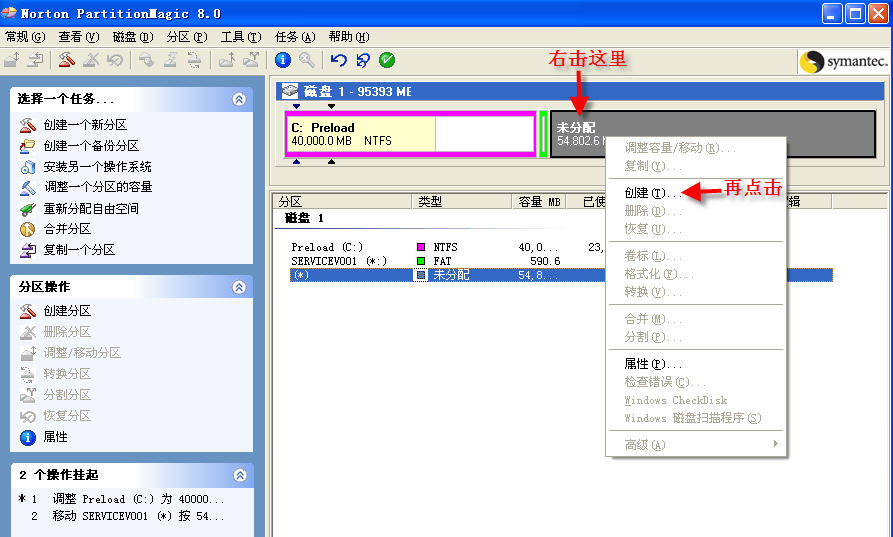
Task: Click the 分区 column header
Action: pos(342,202)
